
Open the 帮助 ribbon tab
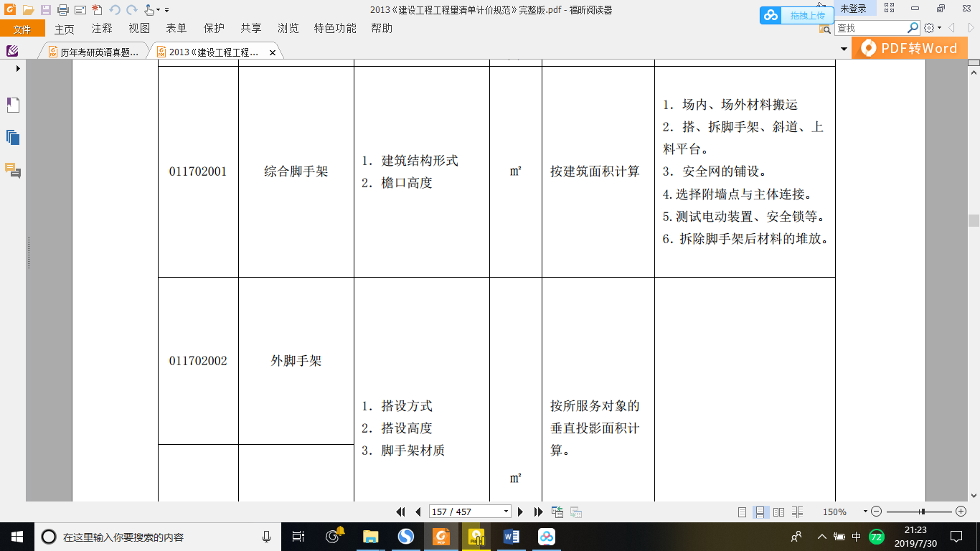(x=382, y=29)
